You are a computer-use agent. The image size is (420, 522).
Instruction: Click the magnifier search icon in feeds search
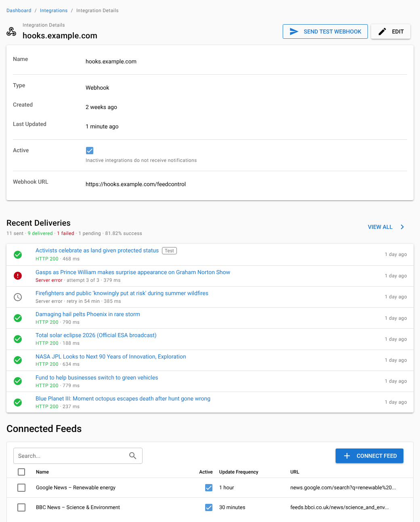(133, 456)
